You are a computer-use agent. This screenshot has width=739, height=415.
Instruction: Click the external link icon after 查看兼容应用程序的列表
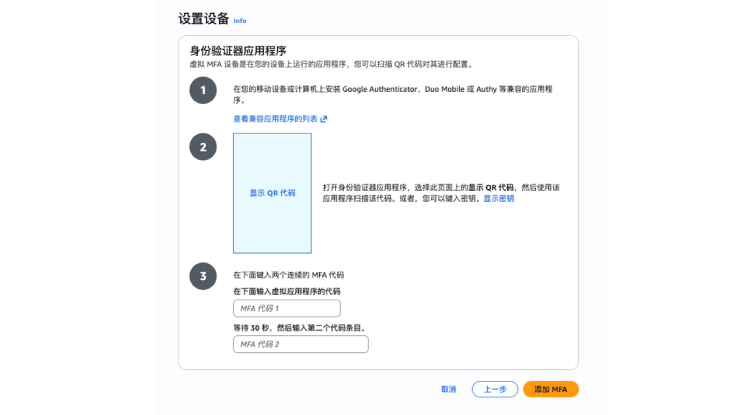click(x=324, y=119)
